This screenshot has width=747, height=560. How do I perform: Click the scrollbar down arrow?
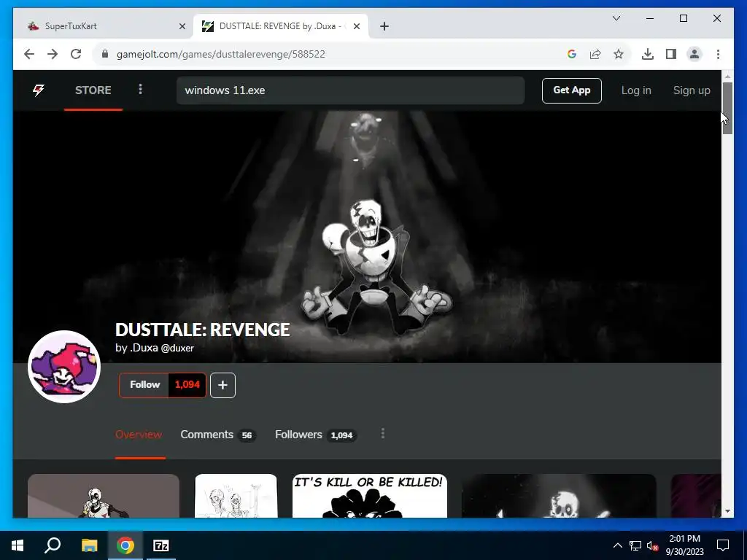click(x=727, y=511)
